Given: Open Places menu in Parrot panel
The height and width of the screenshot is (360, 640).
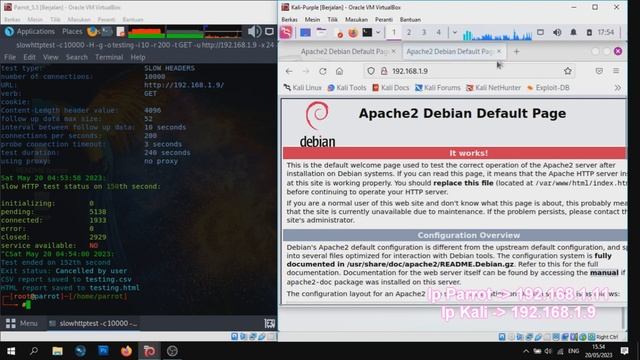Looking at the screenshot, I should click(x=72, y=31).
